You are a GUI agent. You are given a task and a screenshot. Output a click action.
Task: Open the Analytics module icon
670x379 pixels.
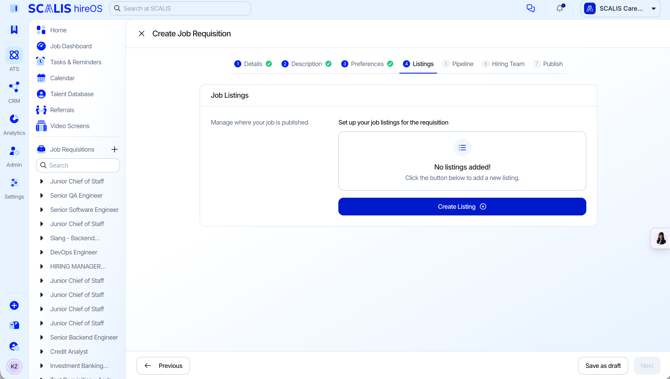(14, 119)
